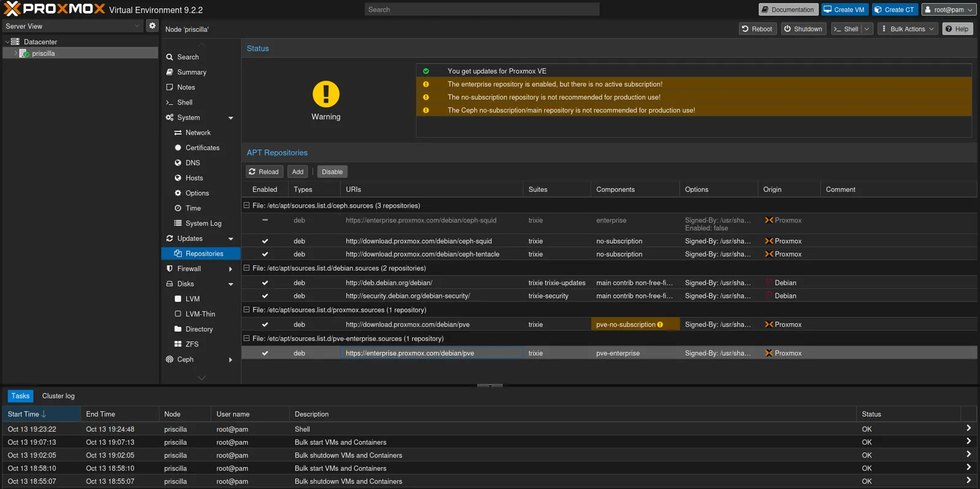Click the Proxmox logo icon
The width and height of the screenshot is (980, 489).
coord(12,9)
